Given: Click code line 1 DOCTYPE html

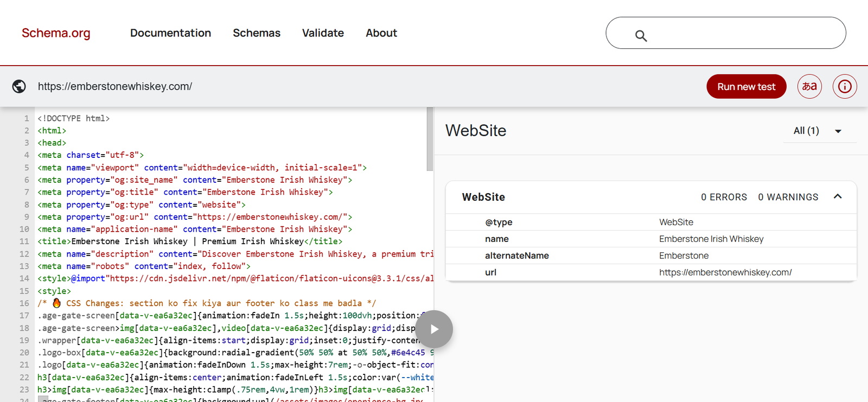Looking at the screenshot, I should pyautogui.click(x=74, y=118).
